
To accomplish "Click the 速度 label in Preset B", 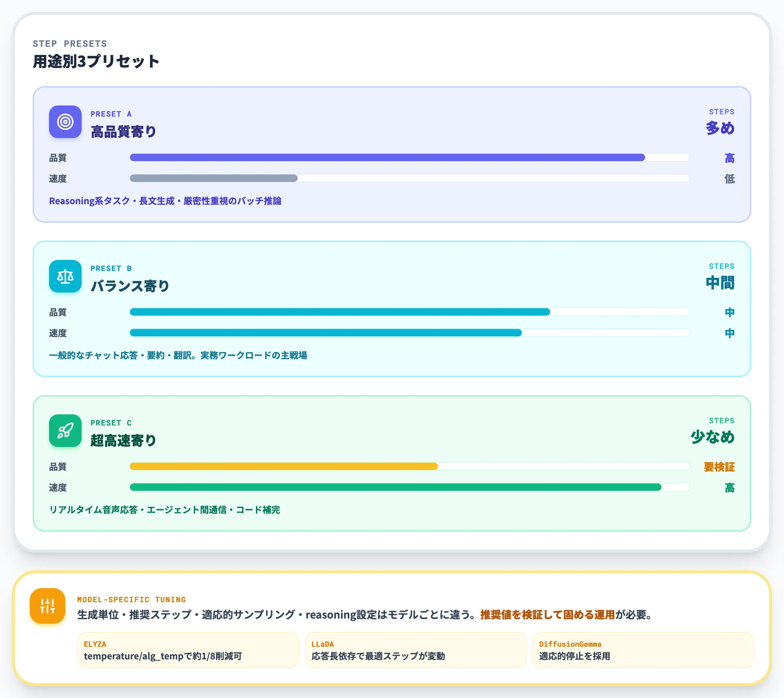I will click(58, 333).
